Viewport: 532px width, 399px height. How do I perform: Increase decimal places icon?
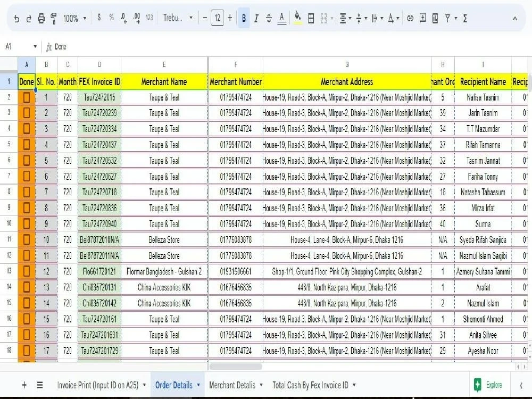tap(137, 18)
